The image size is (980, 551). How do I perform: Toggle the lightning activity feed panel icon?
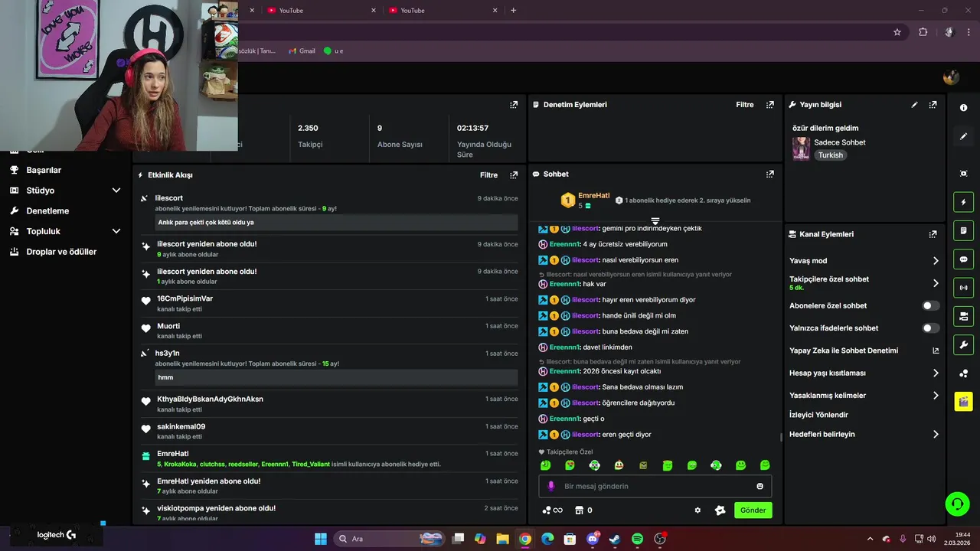(963, 202)
